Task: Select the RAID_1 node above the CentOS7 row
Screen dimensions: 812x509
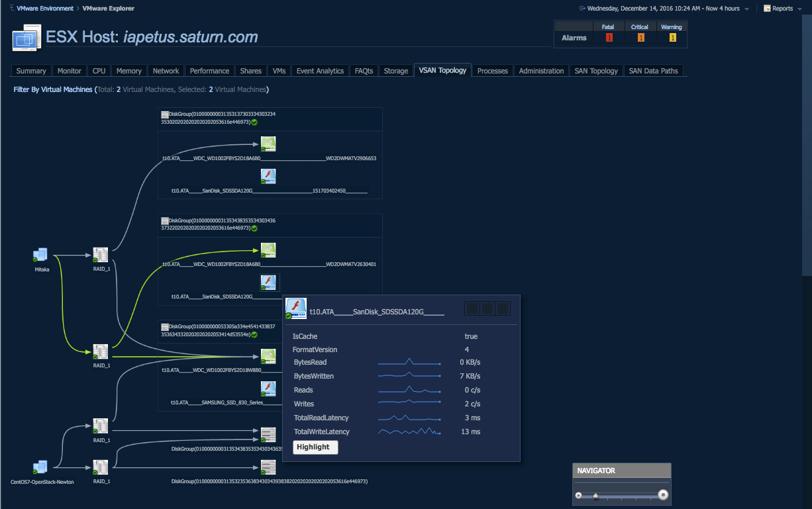Action: click(101, 426)
